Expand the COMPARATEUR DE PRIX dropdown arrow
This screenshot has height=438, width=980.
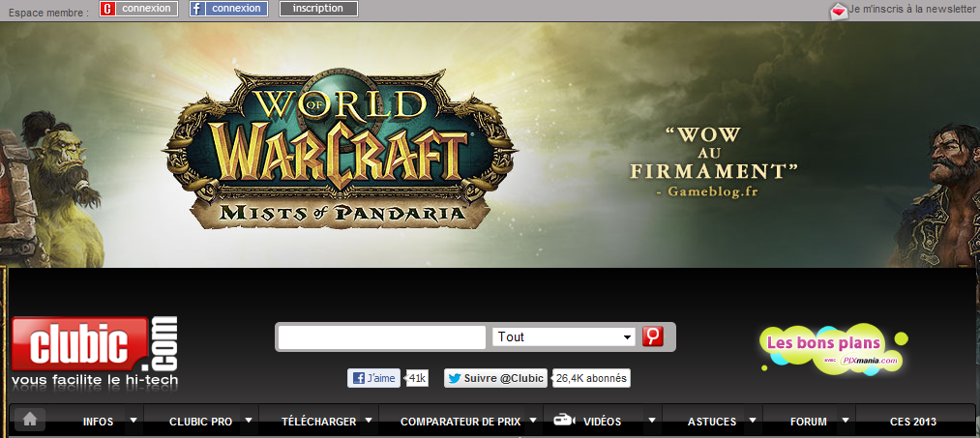[533, 420]
